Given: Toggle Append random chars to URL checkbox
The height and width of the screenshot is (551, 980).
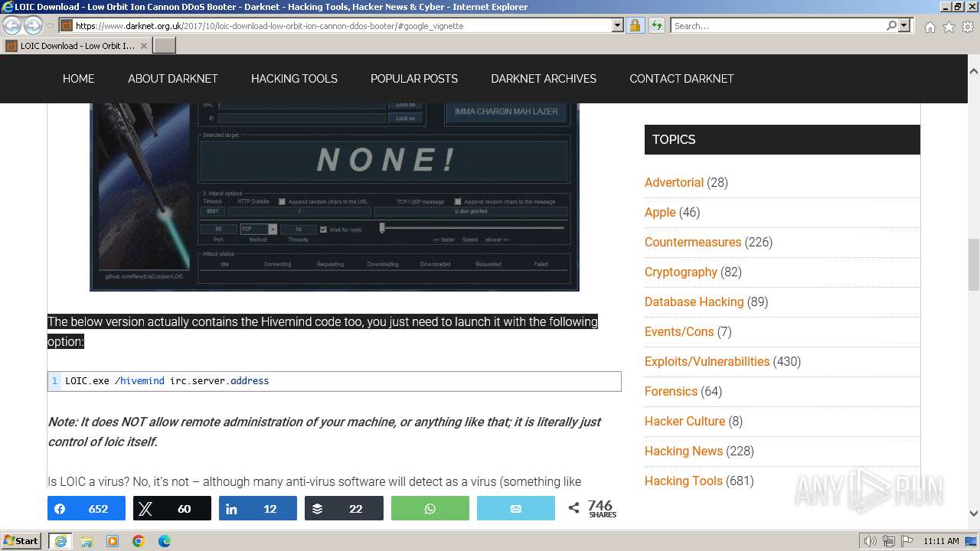Looking at the screenshot, I should 282,201.
